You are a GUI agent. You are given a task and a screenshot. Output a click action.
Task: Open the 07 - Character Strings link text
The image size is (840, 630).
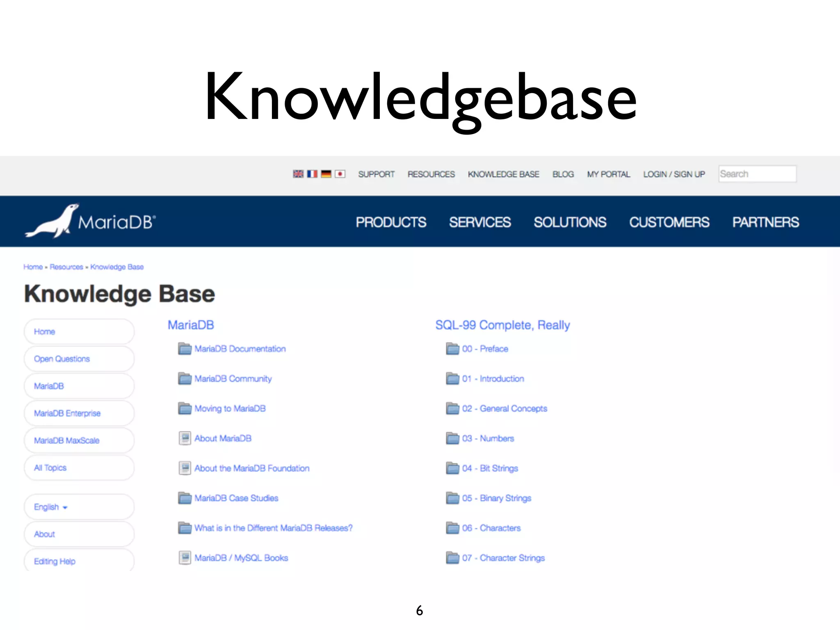tap(503, 558)
